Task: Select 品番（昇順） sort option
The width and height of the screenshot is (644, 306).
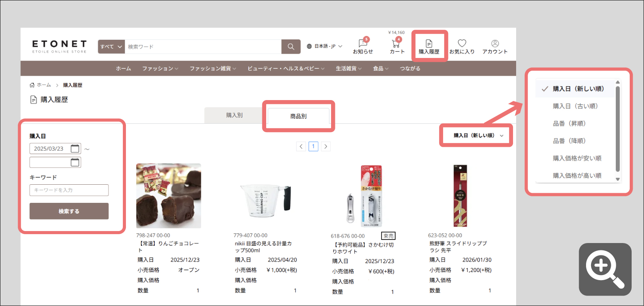Action: (576, 124)
